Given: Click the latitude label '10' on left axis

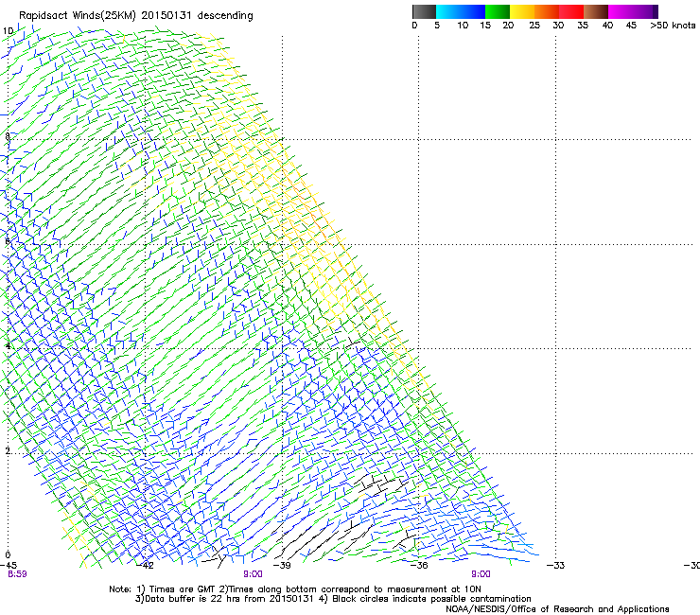Looking at the screenshot, I should coord(8,31).
